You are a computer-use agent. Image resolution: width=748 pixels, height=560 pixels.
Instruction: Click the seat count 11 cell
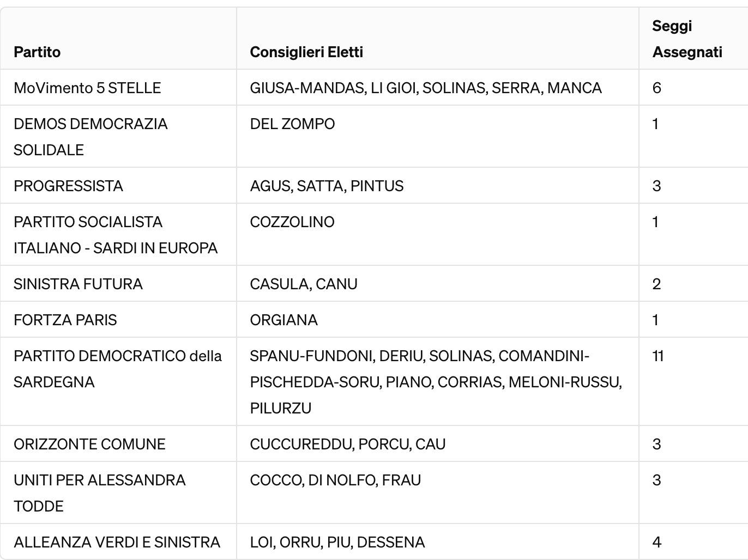click(658, 356)
